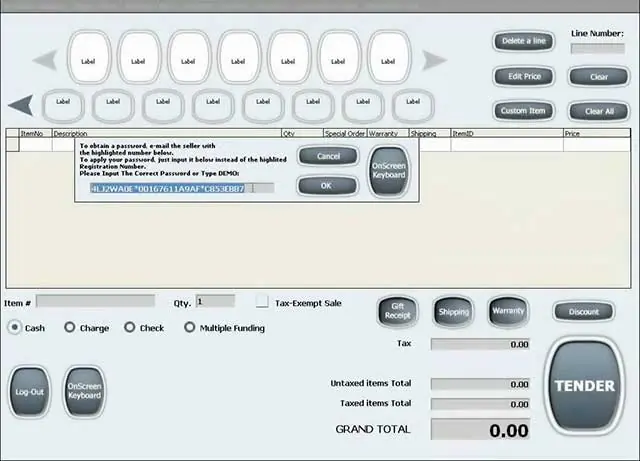This screenshot has width=640, height=461.
Task: Click the large TENDER button
Action: (x=584, y=386)
